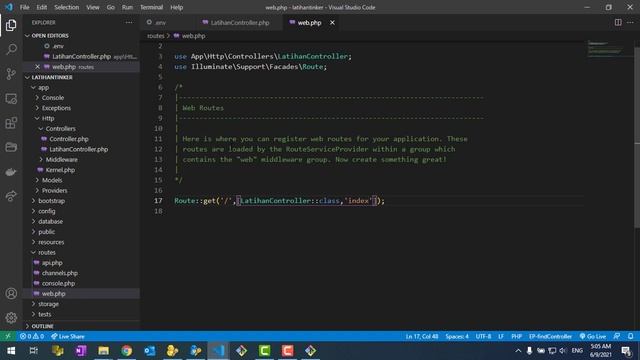
Task: Collapse the Http folder
Action: [82, 118]
